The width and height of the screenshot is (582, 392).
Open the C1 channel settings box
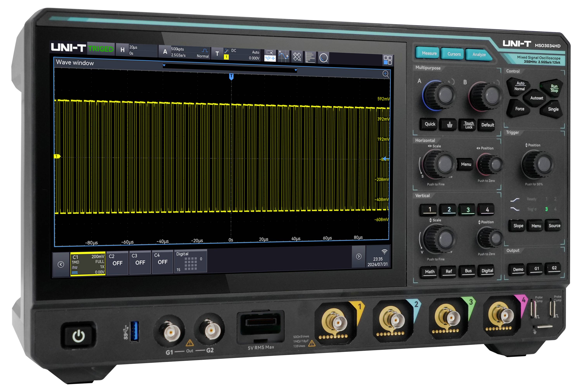click(88, 264)
